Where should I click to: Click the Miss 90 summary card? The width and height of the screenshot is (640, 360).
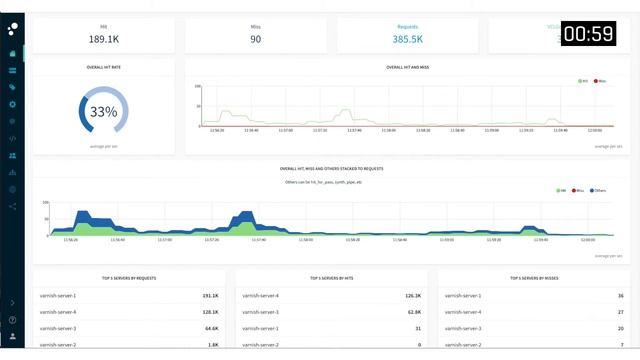point(256,36)
